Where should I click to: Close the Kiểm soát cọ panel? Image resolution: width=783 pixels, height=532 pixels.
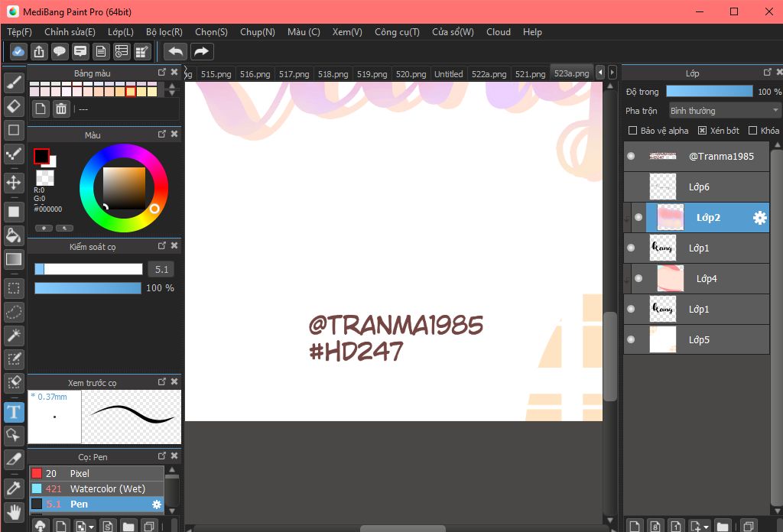point(174,245)
